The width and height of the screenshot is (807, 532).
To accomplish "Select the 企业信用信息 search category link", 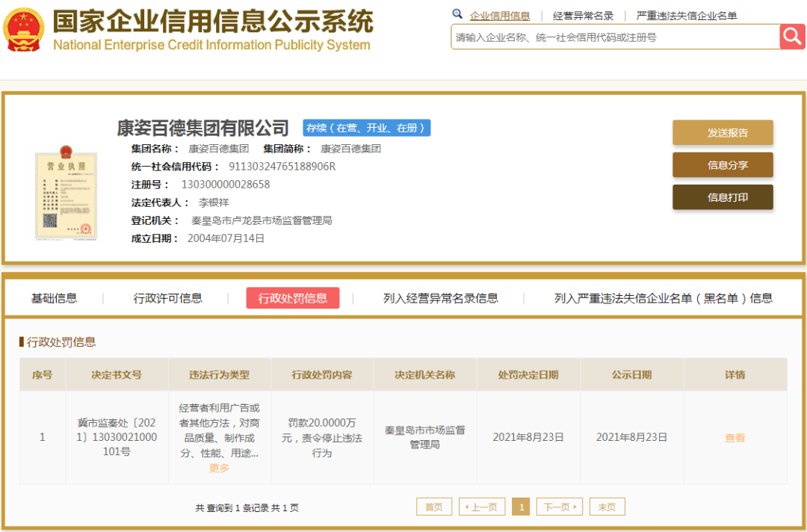I will (x=500, y=16).
